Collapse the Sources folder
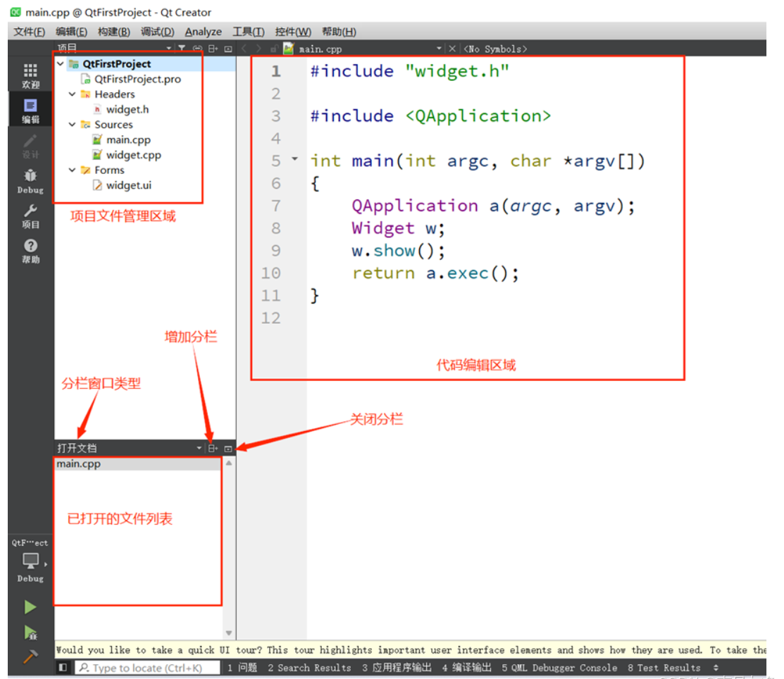Viewport: 784px width, 679px height. (x=73, y=124)
